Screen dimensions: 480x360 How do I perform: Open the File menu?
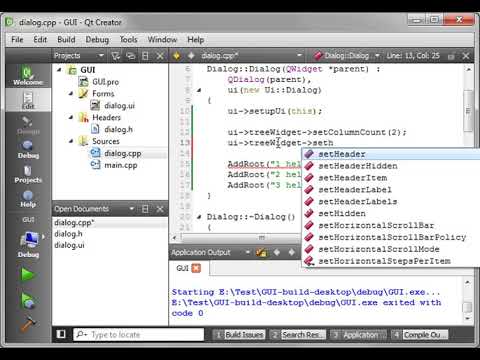(17, 40)
